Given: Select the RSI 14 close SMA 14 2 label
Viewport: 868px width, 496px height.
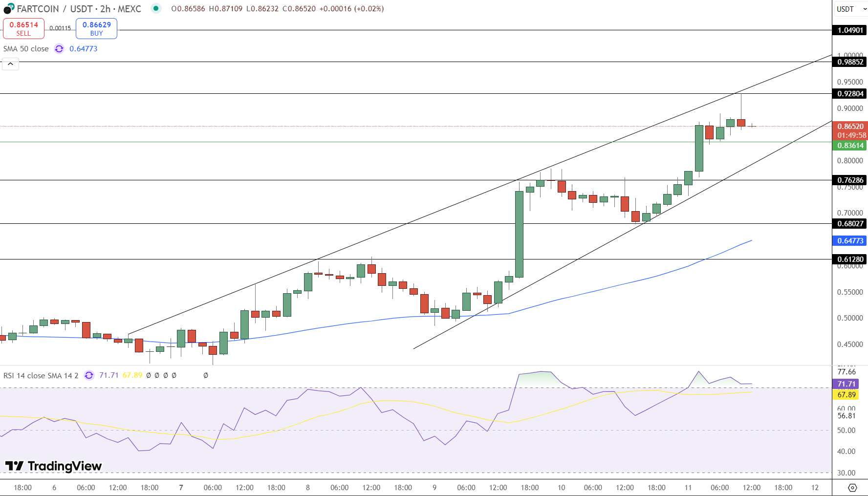Looking at the screenshot, I should tap(41, 375).
